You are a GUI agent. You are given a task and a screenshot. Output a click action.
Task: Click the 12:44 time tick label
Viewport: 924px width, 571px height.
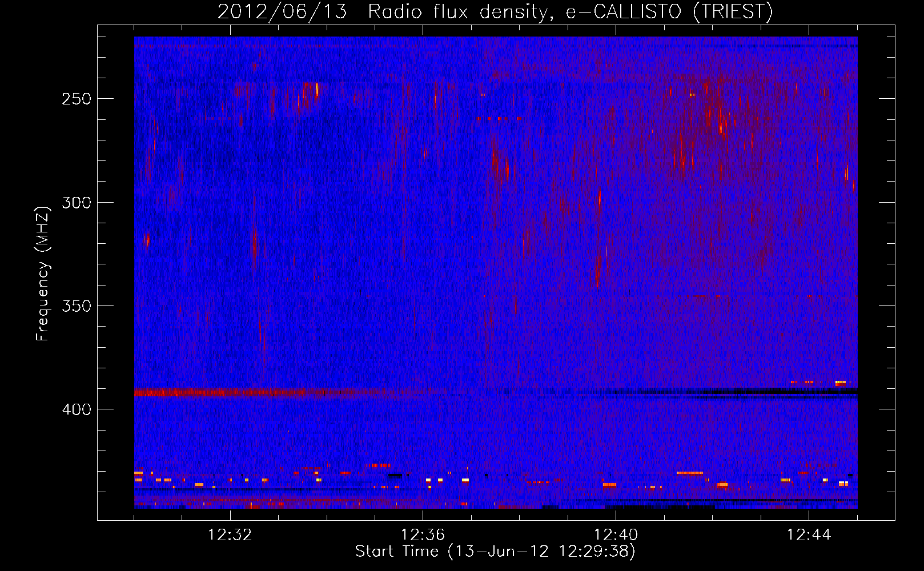809,535
